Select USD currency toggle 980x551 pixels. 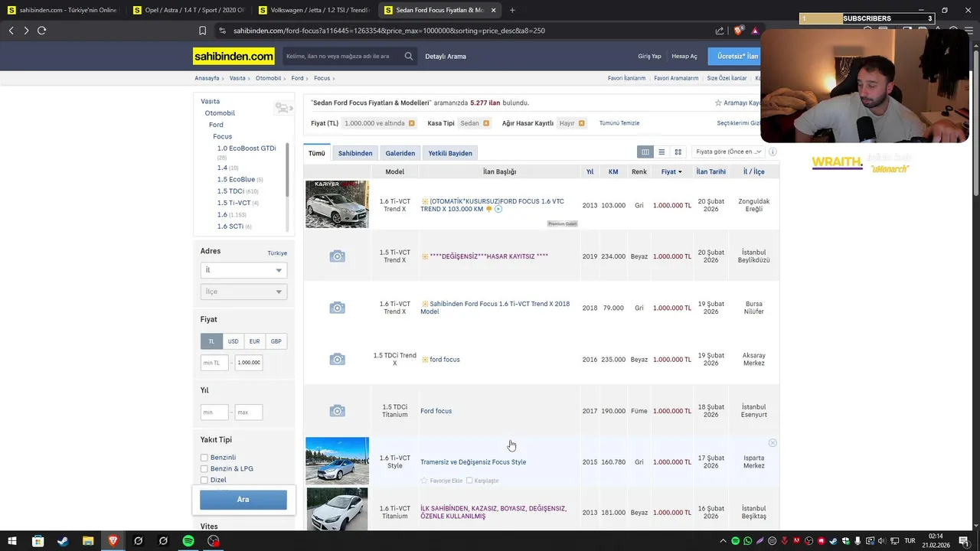coord(233,341)
